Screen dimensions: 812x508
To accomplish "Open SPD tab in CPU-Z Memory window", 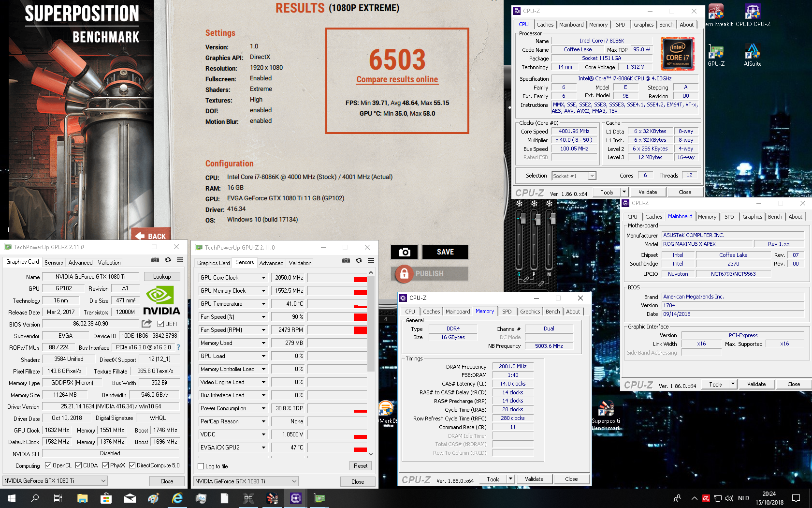I will 507,312.
